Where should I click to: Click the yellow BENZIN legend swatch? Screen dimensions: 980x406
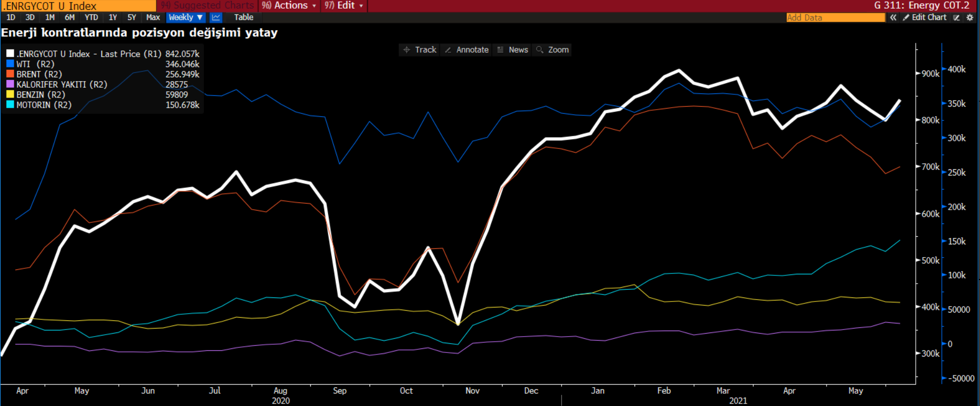pos(10,94)
